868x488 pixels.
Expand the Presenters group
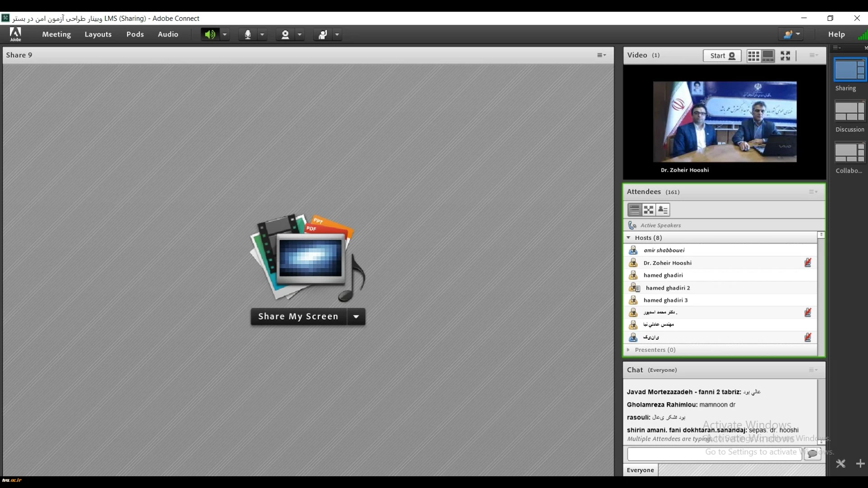[629, 350]
